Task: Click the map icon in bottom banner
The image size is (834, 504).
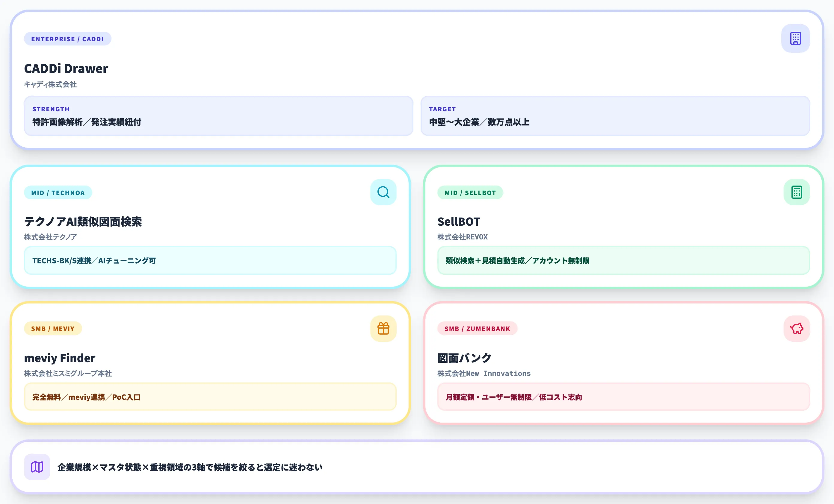Action: [x=37, y=467]
